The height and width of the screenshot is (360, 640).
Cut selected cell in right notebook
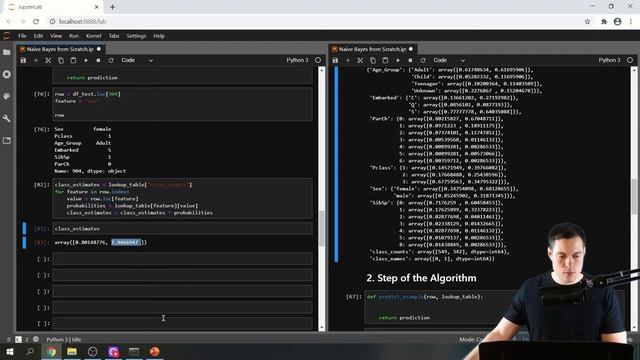[360, 60]
